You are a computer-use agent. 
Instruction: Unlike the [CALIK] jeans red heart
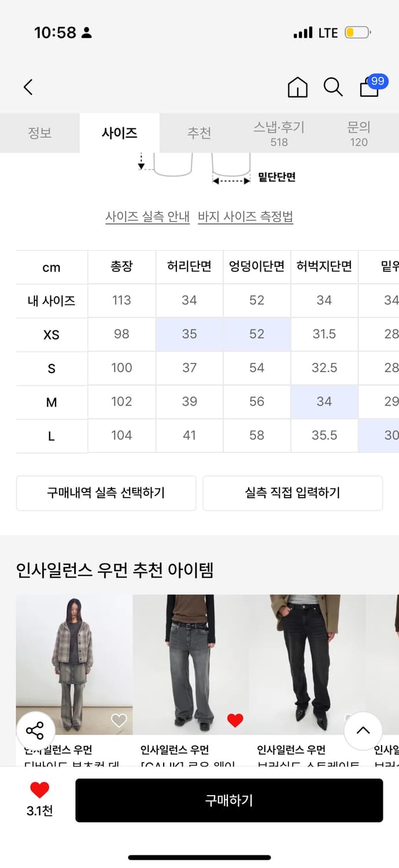235,720
